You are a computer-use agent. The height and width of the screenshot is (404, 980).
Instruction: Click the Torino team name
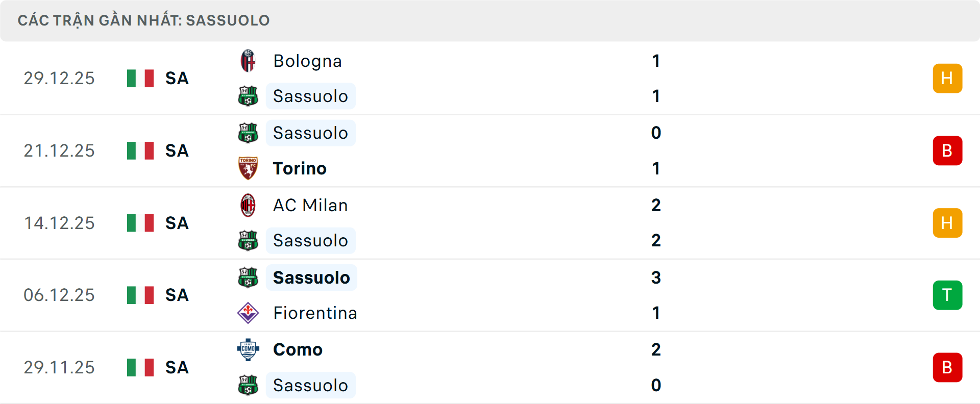[x=299, y=168]
